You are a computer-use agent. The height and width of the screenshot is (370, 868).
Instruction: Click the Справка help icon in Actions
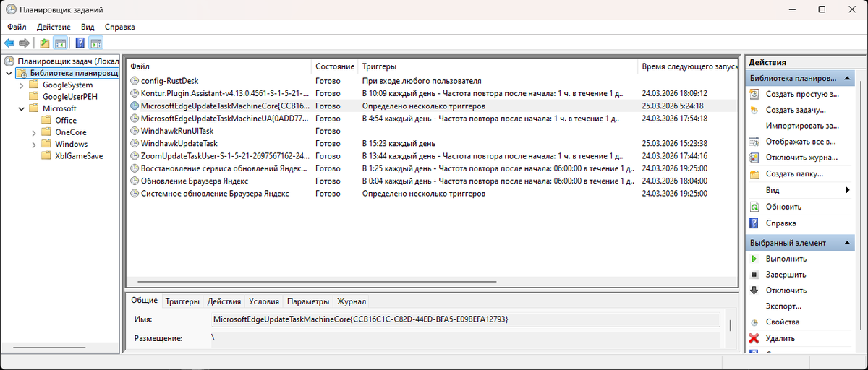point(754,223)
